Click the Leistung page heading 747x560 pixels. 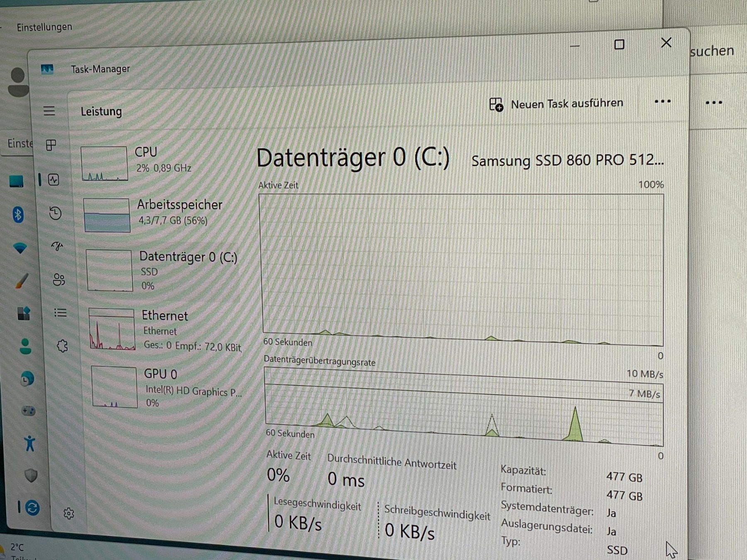pos(101,111)
